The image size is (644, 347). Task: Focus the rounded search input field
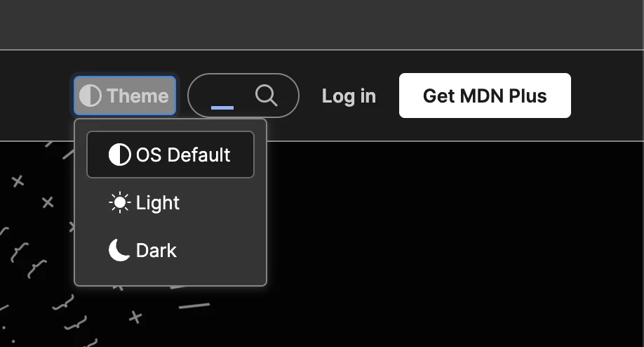[x=243, y=96]
